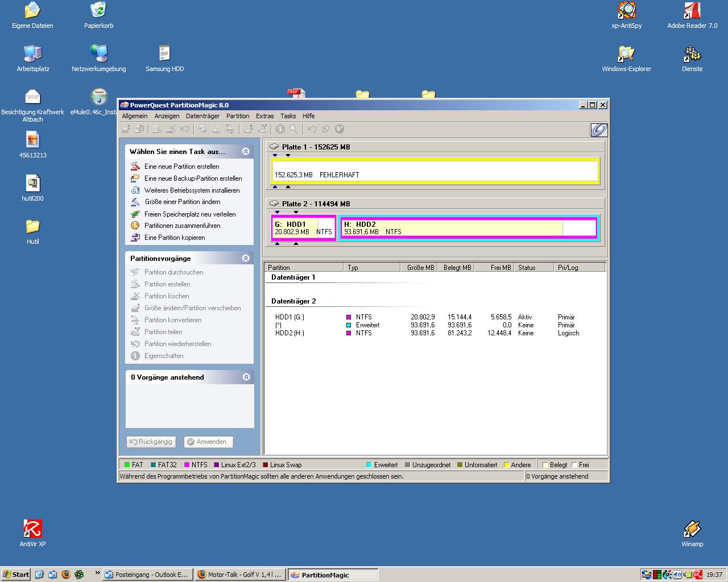Switch to the Motor-Talk Golf V taskbar button
Viewport: 728px width, 582px height.
pos(241,575)
